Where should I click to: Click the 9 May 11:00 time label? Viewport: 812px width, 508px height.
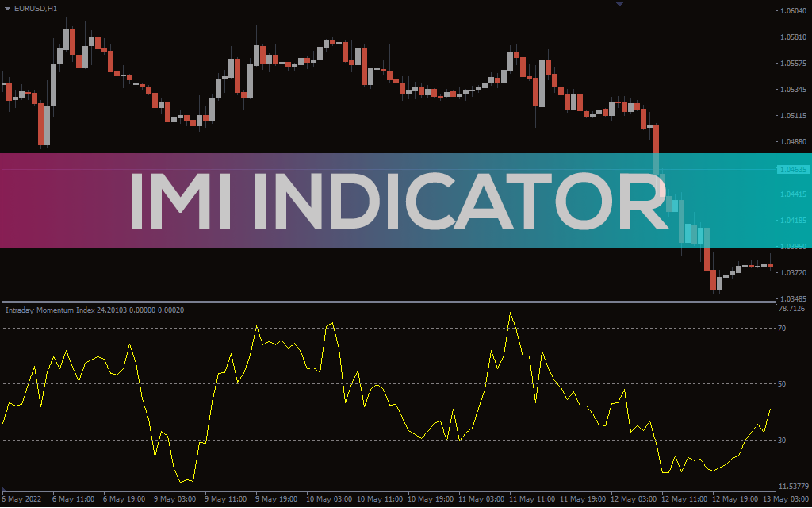click(x=226, y=499)
